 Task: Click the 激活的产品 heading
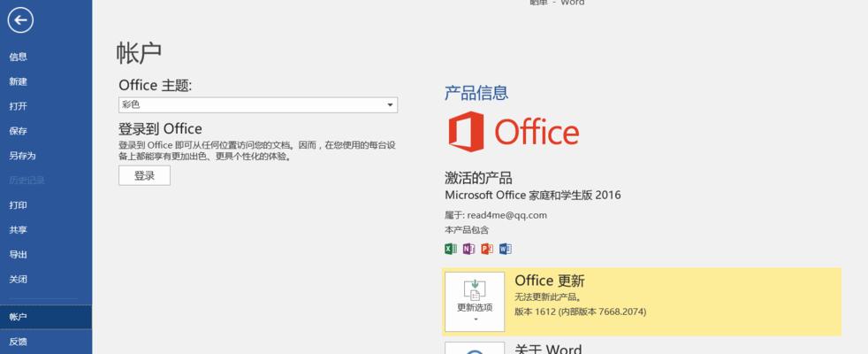[x=478, y=178]
